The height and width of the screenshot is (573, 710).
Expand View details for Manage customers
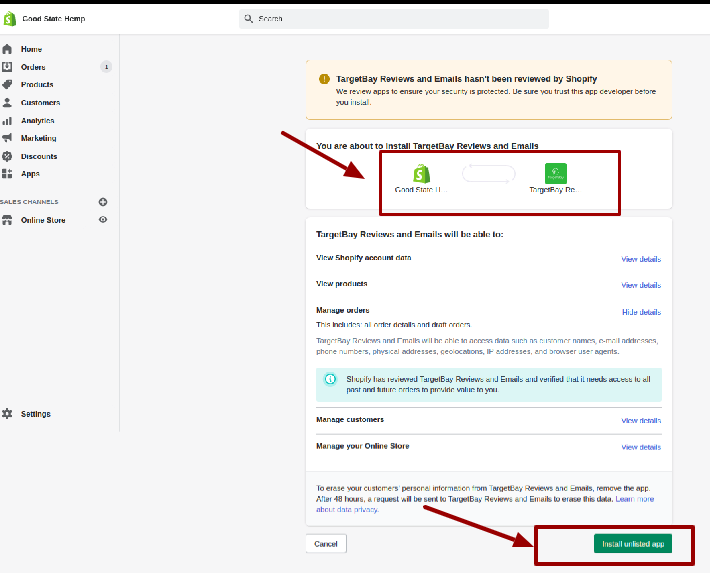tap(641, 420)
